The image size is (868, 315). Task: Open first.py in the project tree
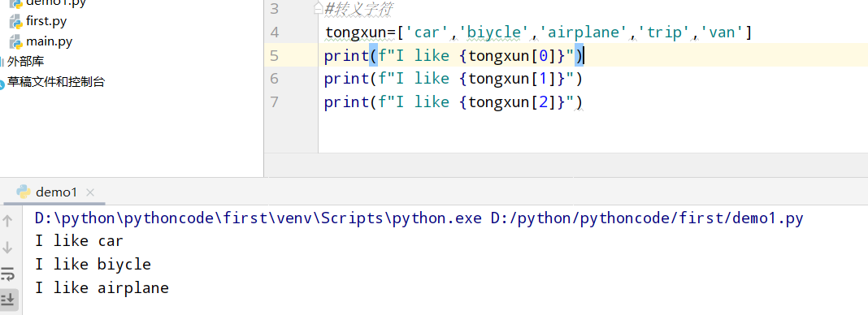[46, 22]
